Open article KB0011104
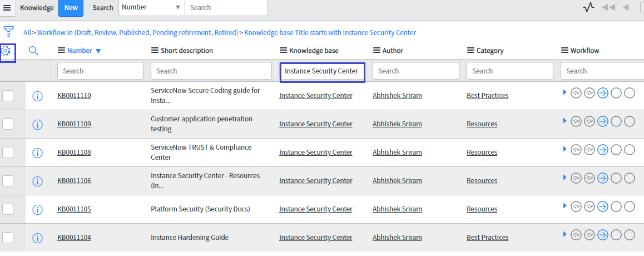The image size is (644, 256). 75,238
